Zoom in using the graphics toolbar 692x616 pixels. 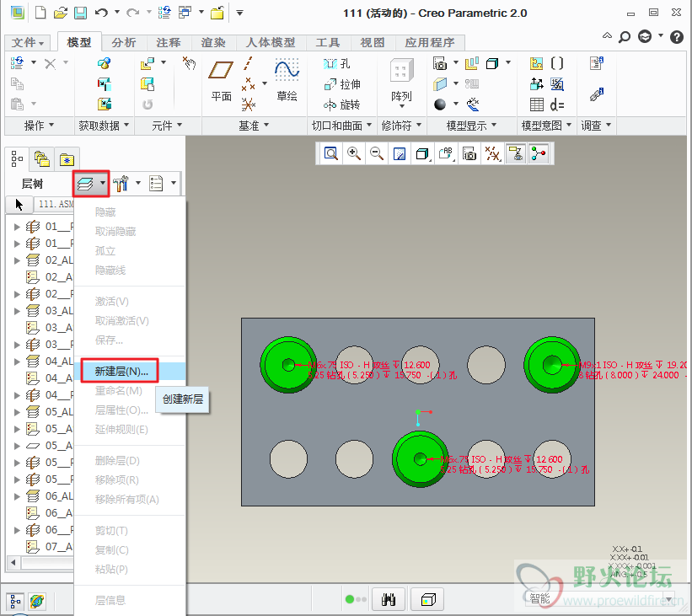(354, 153)
